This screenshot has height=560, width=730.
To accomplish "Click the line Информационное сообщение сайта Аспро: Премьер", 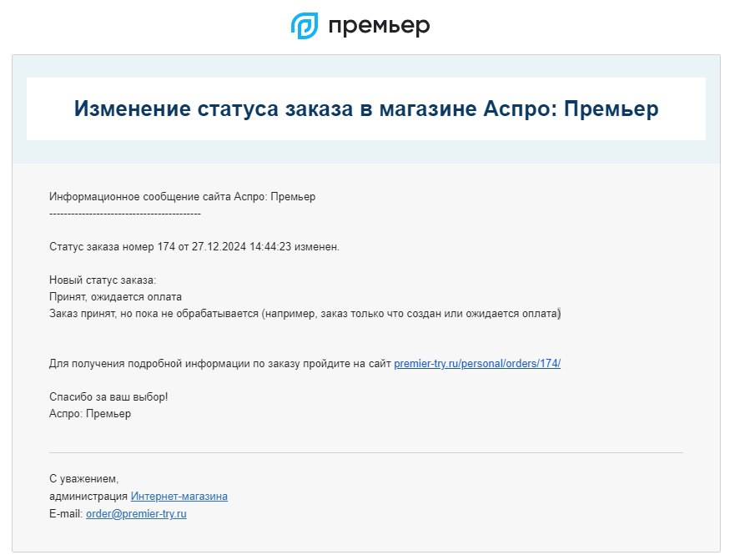I will pos(183,197).
